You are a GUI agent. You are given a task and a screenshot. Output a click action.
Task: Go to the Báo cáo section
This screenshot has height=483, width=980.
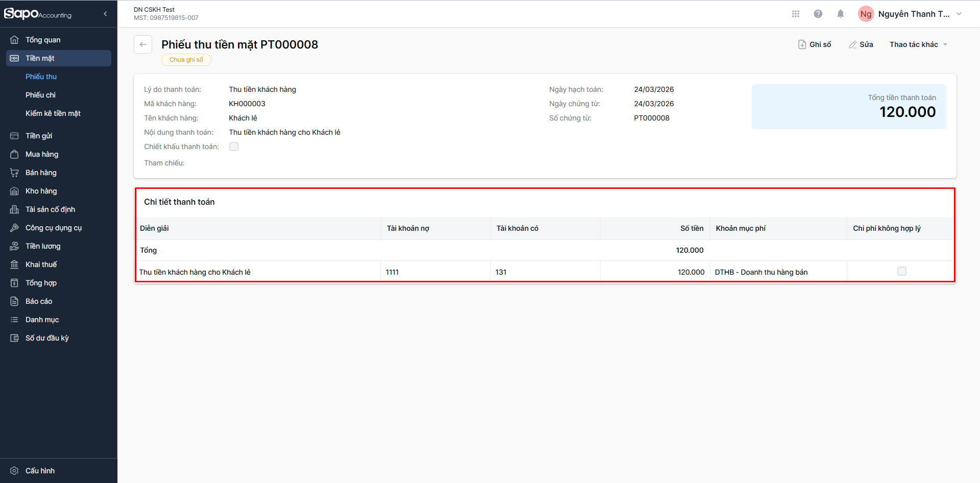pyautogui.click(x=39, y=301)
